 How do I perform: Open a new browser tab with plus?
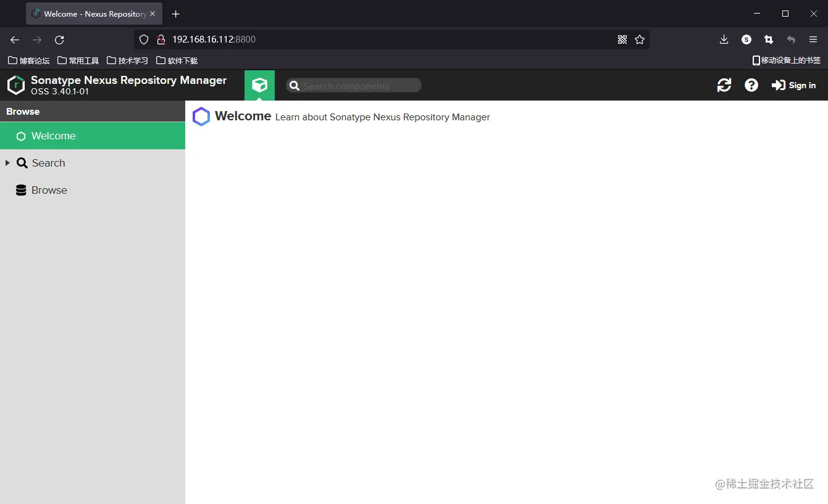point(176,14)
